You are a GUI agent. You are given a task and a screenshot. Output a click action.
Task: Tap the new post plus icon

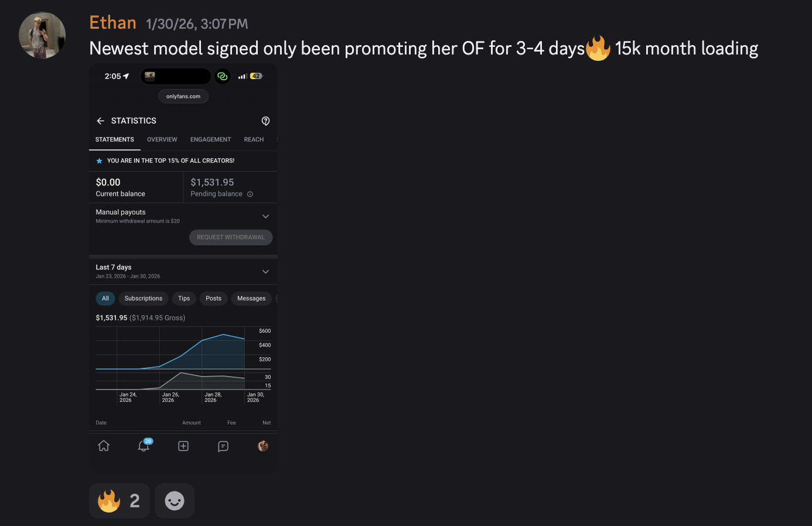(x=183, y=446)
